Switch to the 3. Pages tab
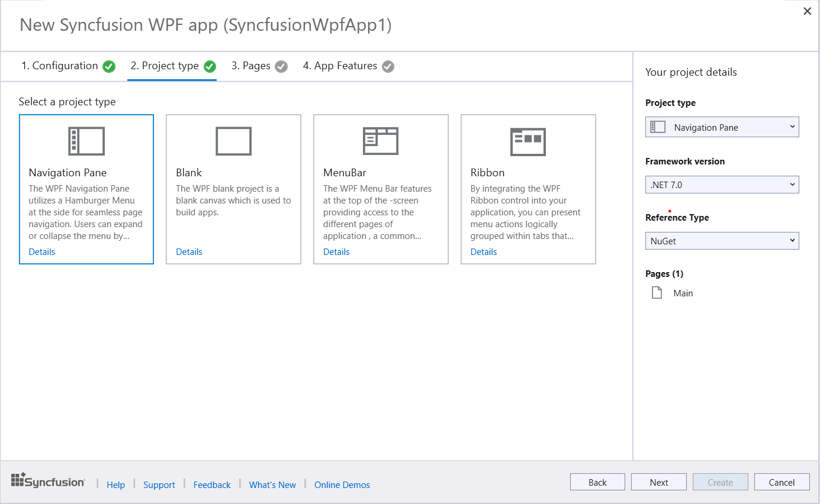 251,66
